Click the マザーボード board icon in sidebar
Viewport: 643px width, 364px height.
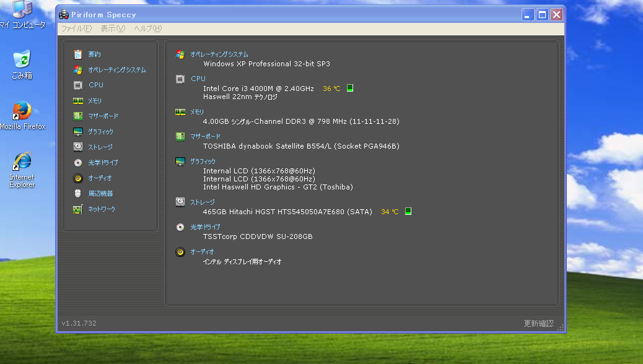[78, 116]
